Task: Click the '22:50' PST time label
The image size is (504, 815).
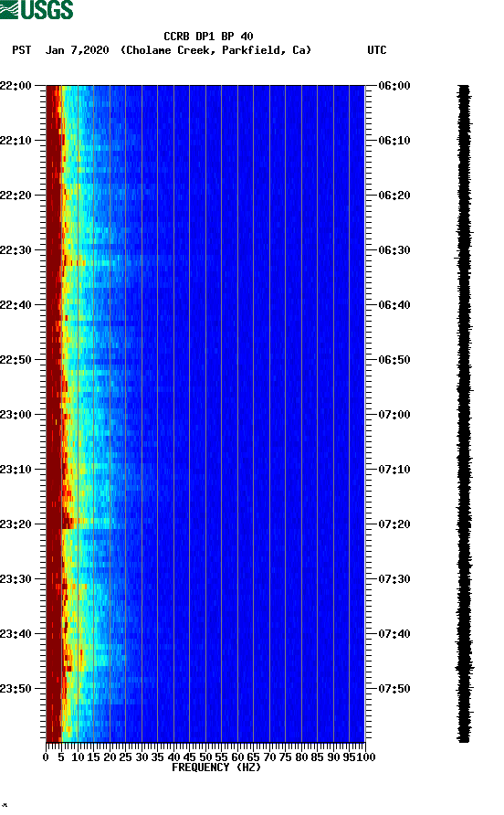Action: pyautogui.click(x=16, y=360)
